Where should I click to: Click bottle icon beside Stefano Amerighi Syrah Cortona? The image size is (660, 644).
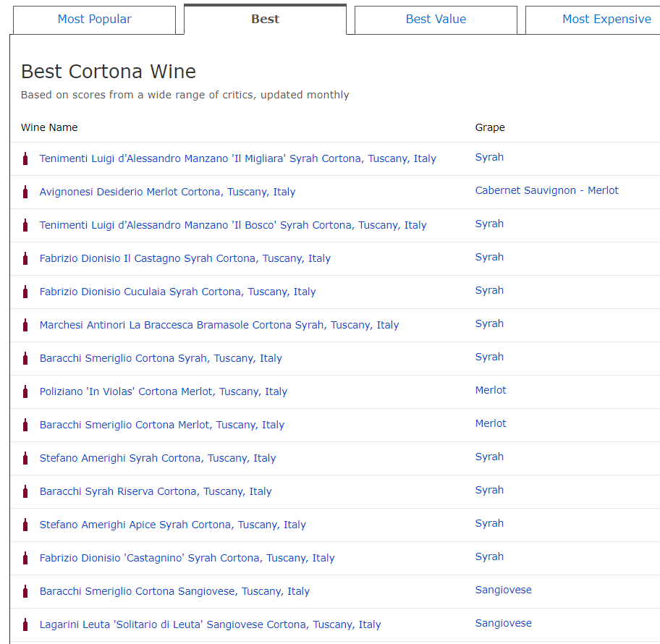click(25, 458)
